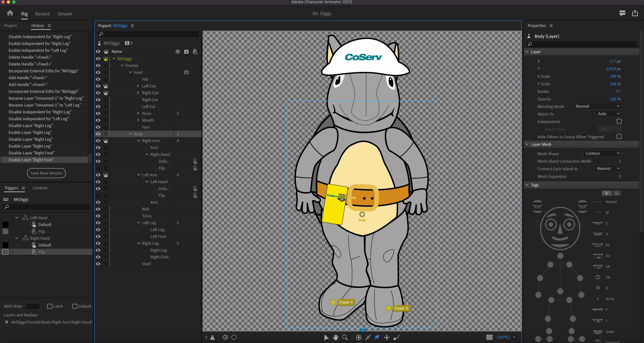Check the Latch option
Image resolution: width=644 pixels, height=343 pixels.
49,306
